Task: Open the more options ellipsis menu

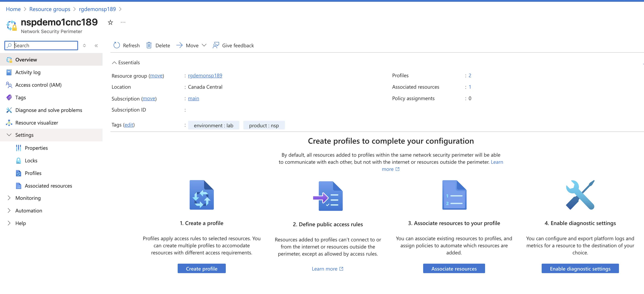Action: tap(123, 22)
